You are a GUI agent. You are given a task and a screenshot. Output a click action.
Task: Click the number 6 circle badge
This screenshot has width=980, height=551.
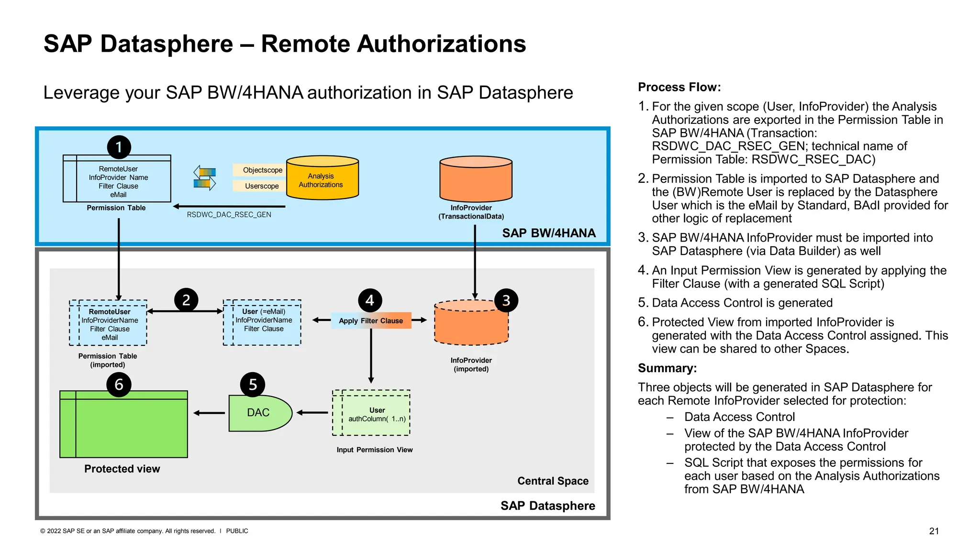(119, 385)
